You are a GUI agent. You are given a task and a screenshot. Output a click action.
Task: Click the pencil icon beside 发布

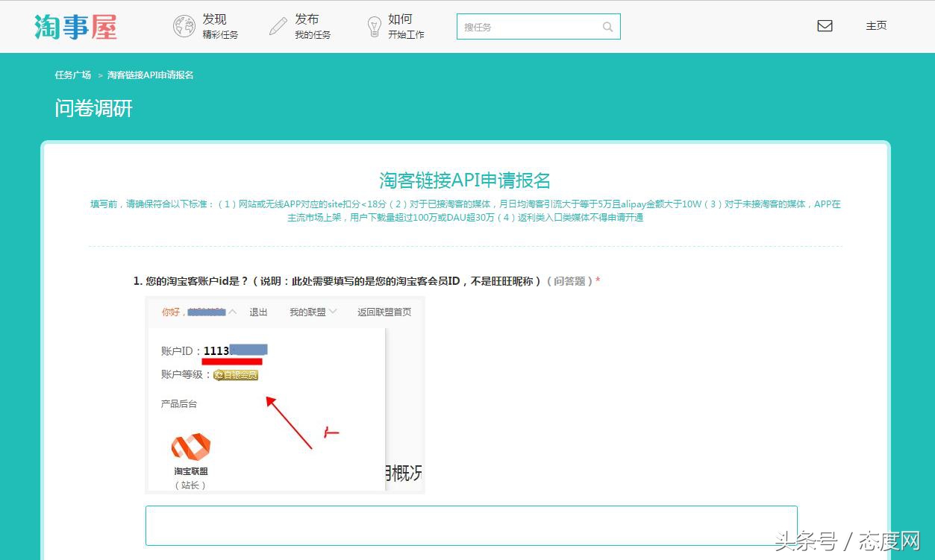(x=278, y=25)
